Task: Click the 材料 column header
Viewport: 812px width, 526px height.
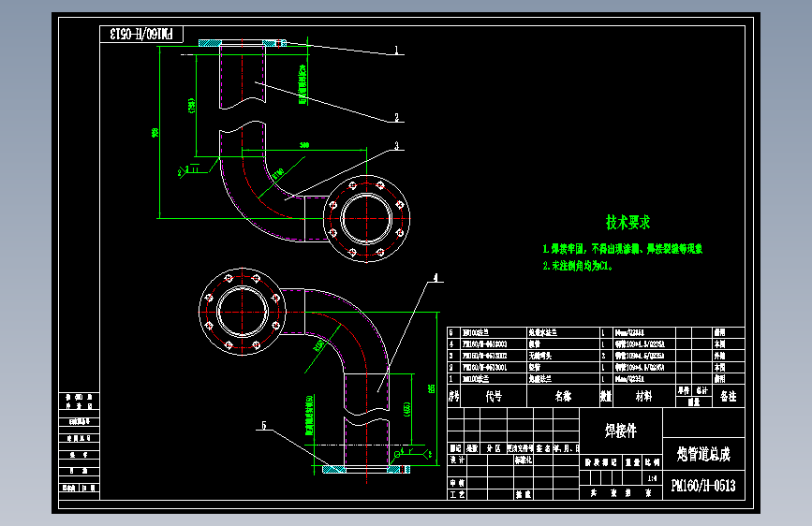Action: click(643, 396)
